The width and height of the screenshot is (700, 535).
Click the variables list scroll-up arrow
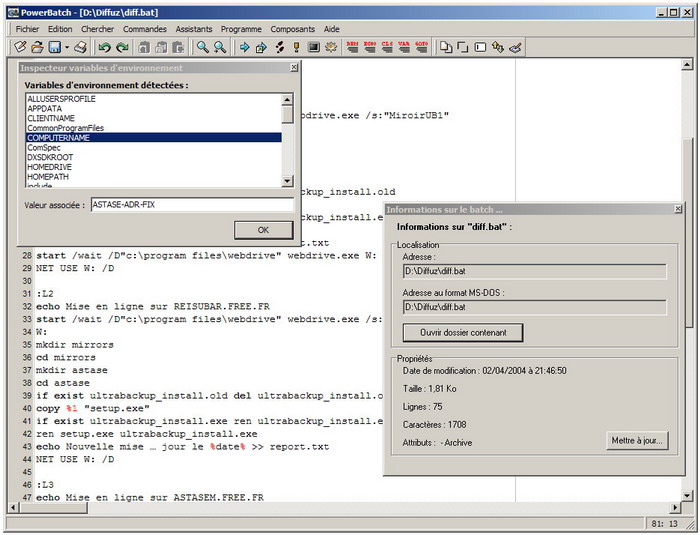point(288,99)
